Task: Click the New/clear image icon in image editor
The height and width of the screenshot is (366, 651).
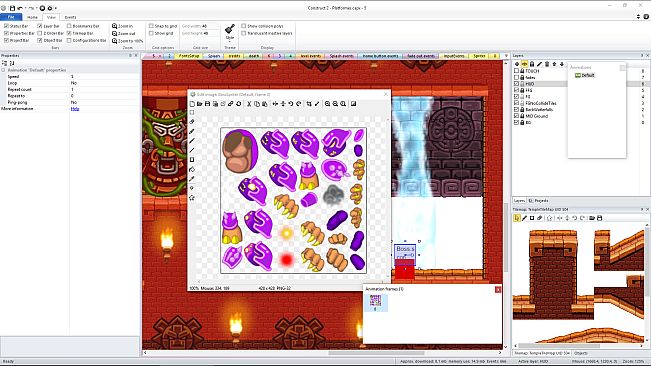Action: click(x=192, y=104)
